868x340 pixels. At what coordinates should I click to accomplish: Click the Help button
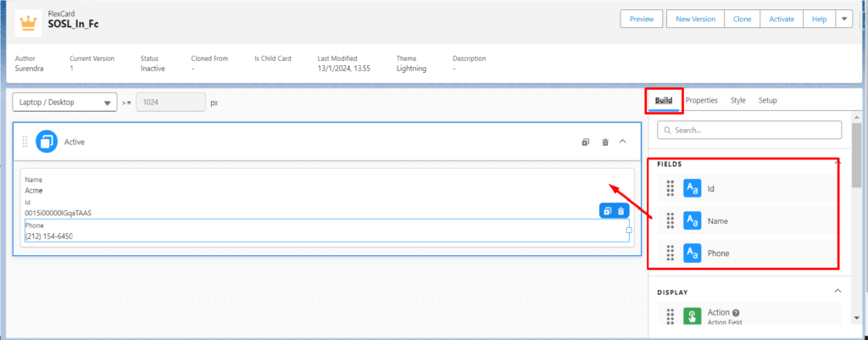(x=820, y=19)
